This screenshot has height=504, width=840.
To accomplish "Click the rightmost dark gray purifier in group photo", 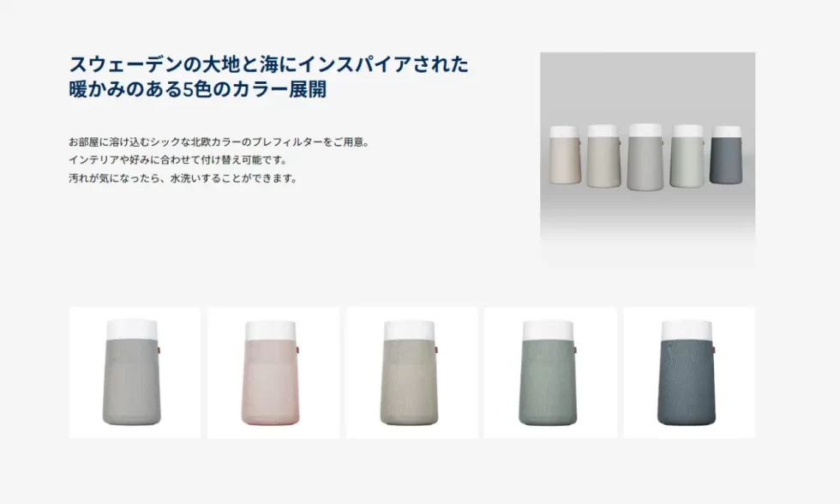I will coord(726,155).
